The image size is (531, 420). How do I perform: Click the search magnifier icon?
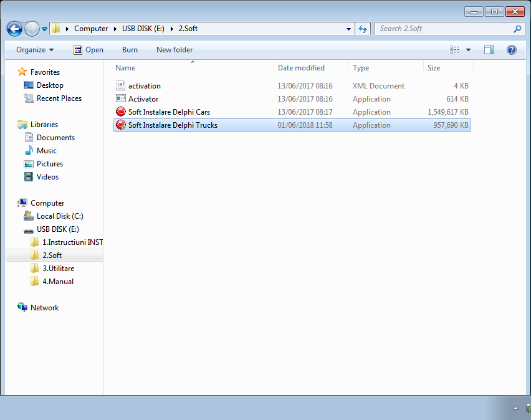(x=517, y=29)
